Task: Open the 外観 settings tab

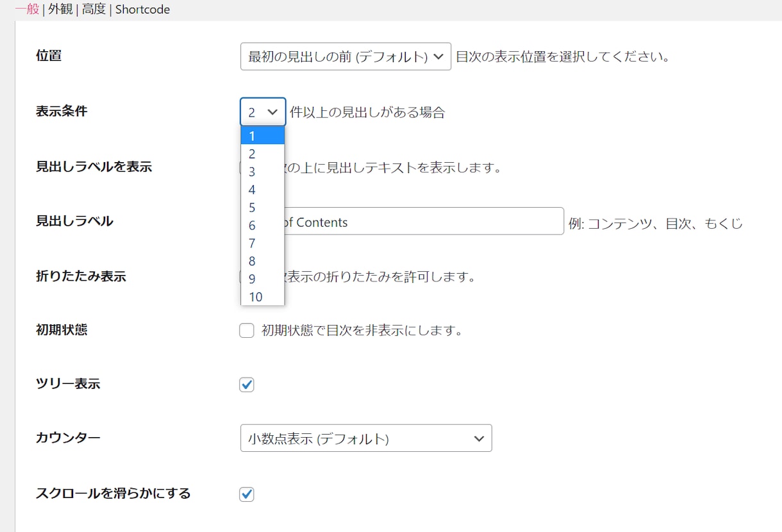Action: 60,10
